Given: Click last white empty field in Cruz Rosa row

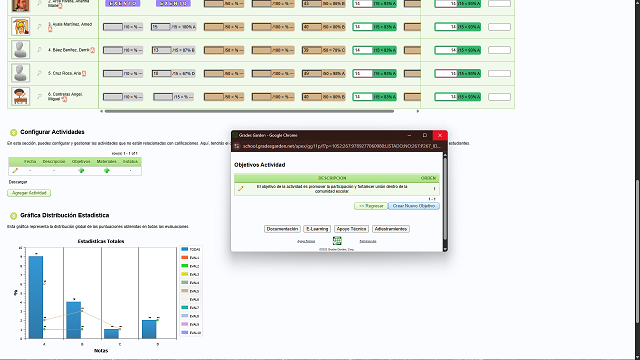Looking at the screenshot, I should (500, 73).
